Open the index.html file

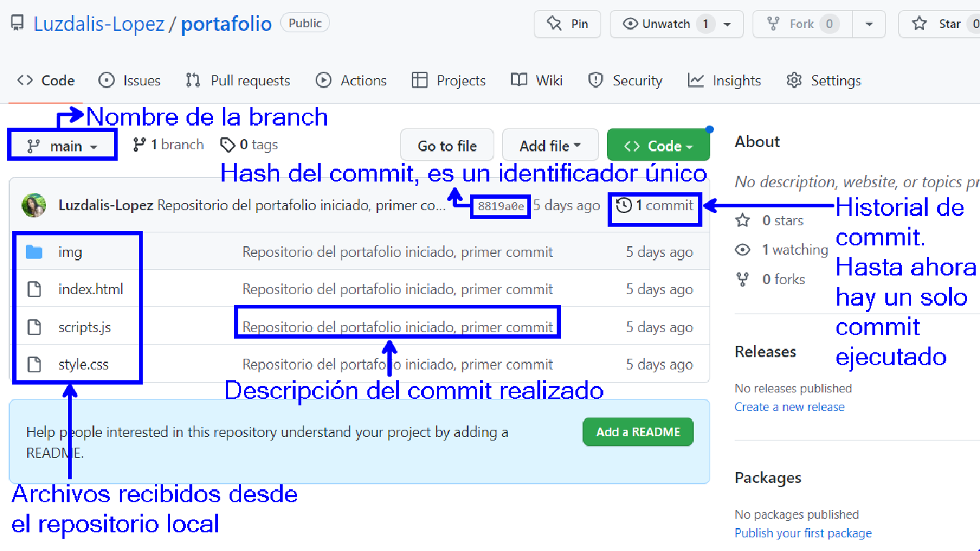[91, 290]
